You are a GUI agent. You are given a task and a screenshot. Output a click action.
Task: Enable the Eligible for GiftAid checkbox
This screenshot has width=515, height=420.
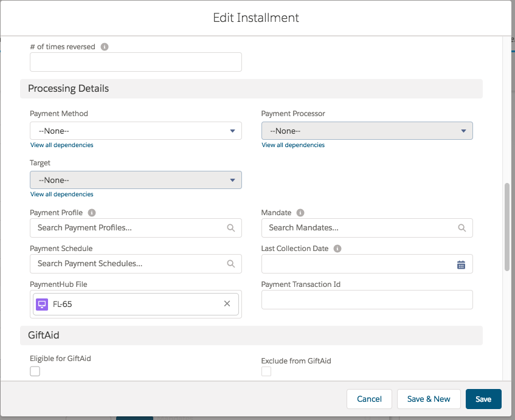pos(35,371)
